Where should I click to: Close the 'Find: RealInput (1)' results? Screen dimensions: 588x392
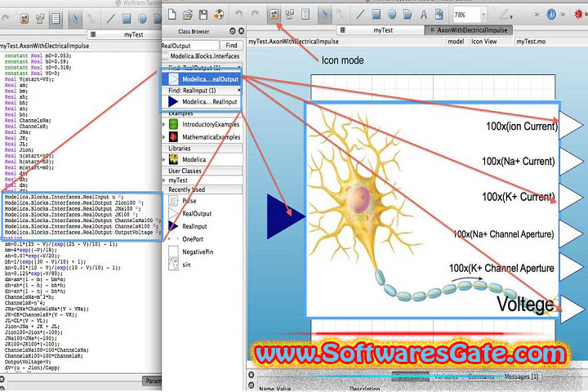(238, 91)
